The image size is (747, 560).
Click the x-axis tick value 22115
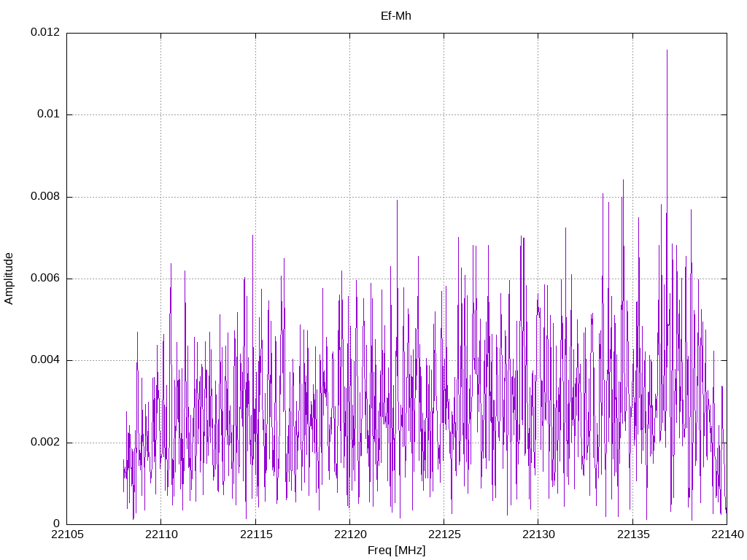(x=256, y=534)
